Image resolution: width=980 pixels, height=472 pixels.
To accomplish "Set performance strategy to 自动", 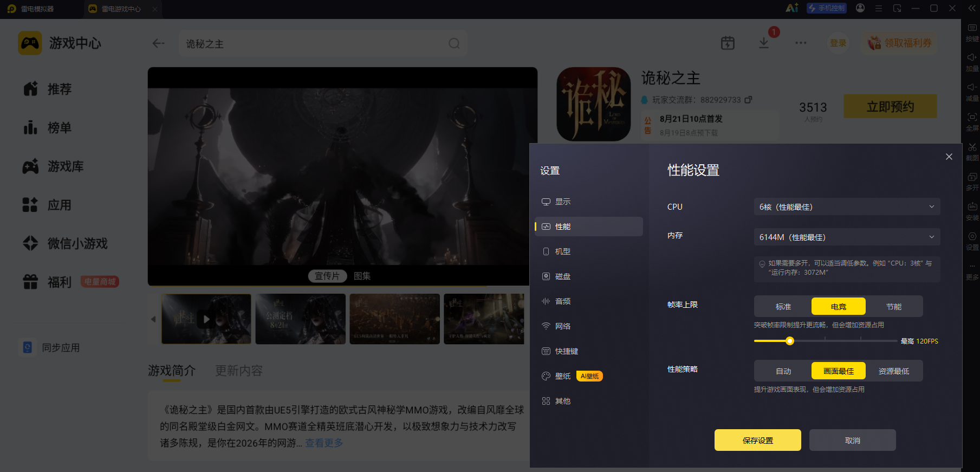I will (783, 371).
